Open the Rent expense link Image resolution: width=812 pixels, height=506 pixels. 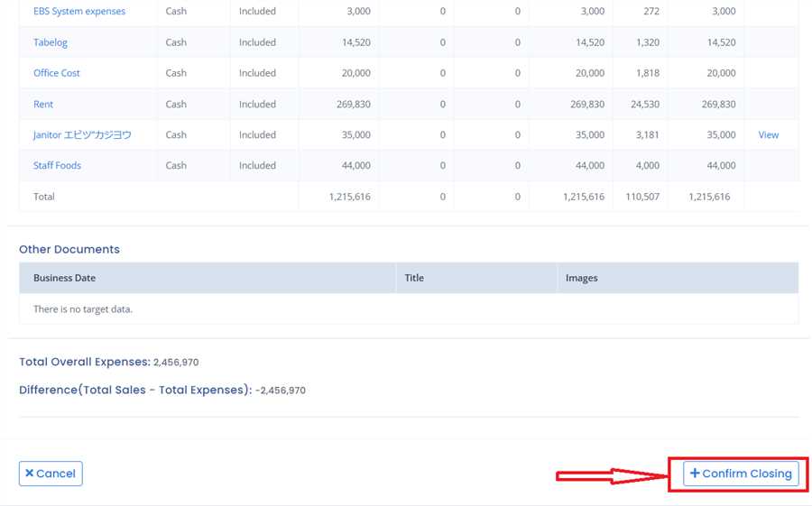43,104
